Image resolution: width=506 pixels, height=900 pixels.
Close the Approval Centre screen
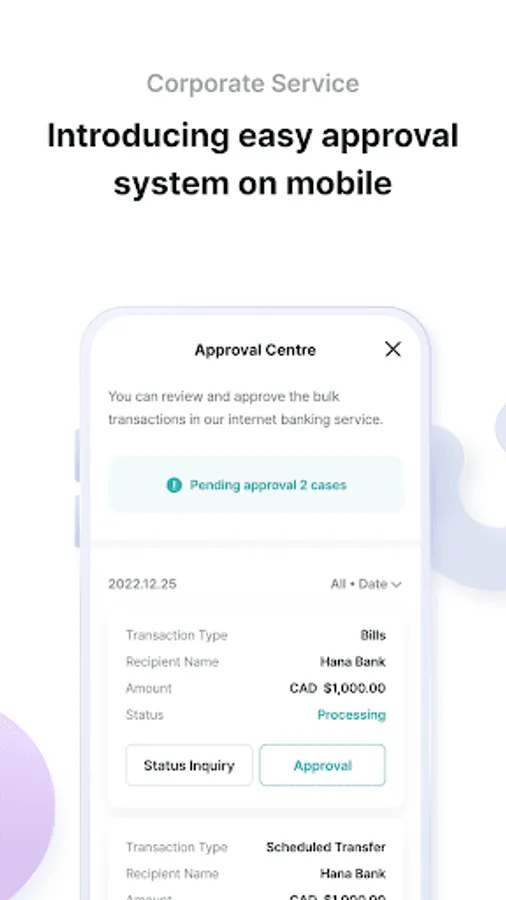coord(392,349)
